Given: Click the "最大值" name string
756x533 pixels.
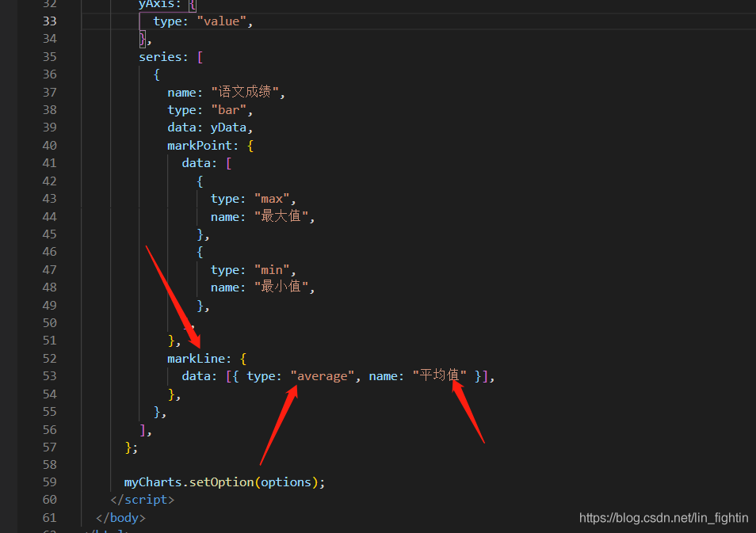Looking at the screenshot, I should pyautogui.click(x=281, y=216).
